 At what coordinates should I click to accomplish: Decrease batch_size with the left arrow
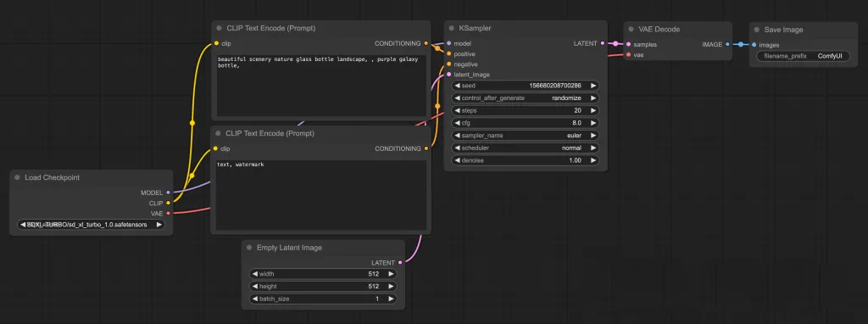point(254,299)
